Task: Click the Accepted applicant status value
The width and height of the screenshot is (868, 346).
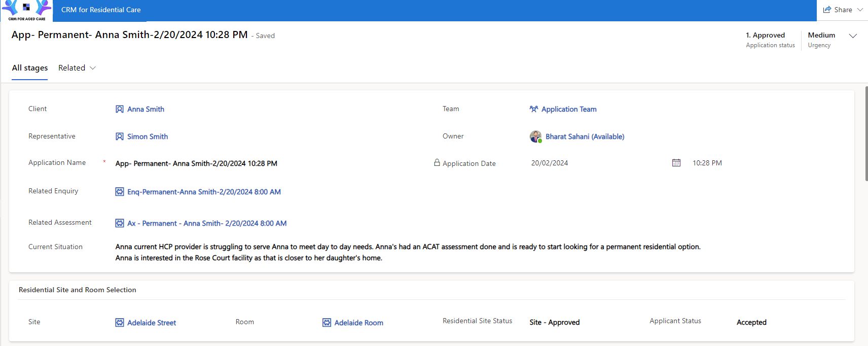Action: pyautogui.click(x=751, y=322)
